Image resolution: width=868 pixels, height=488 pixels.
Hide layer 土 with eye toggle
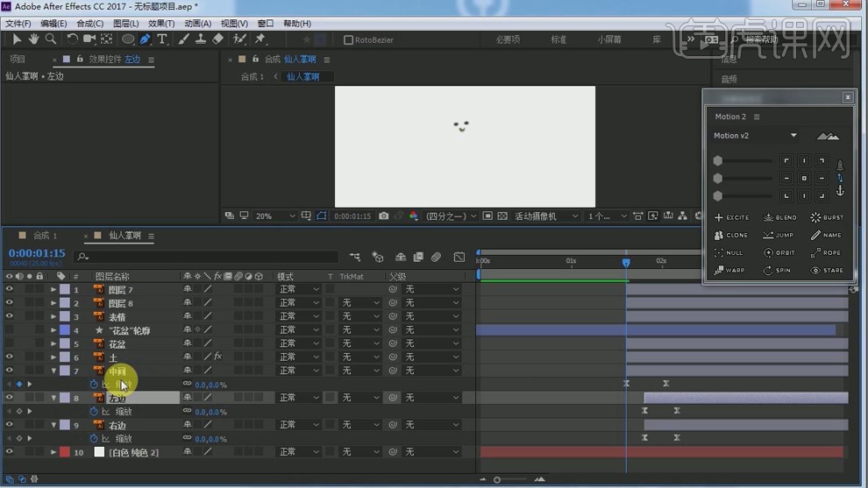click(10, 357)
